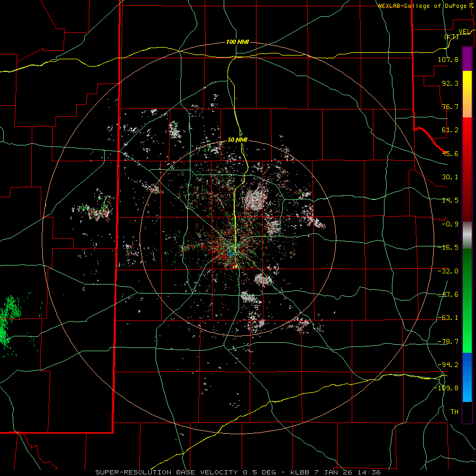This screenshot has height=476, width=476.
Task: Select the -32.0 scale value
Action: pos(448,271)
